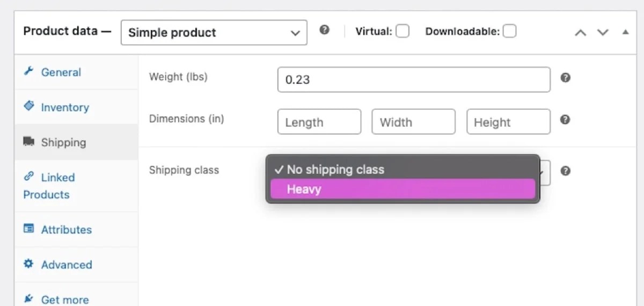Click the help icon beside Dimensions fields

tap(565, 120)
